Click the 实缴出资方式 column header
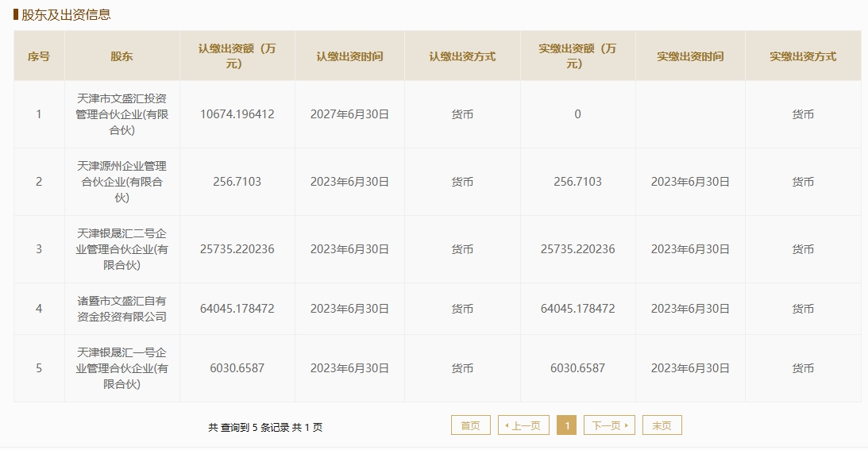868x450 pixels. point(803,56)
